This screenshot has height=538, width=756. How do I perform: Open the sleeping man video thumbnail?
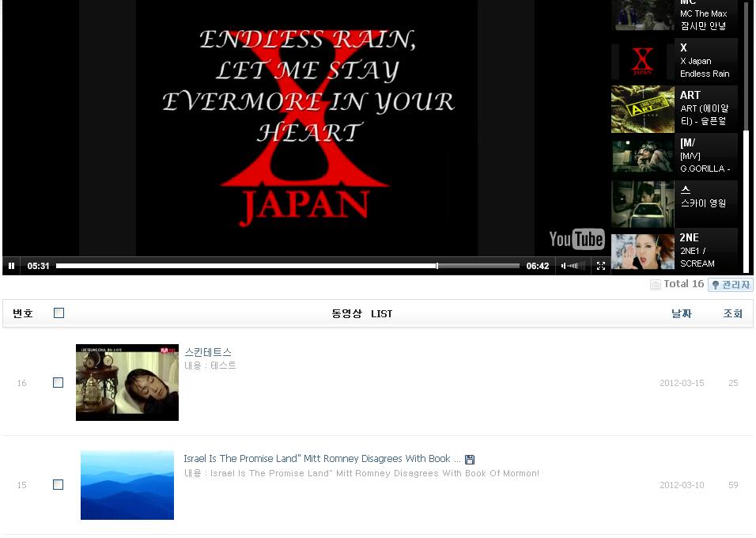click(x=127, y=382)
